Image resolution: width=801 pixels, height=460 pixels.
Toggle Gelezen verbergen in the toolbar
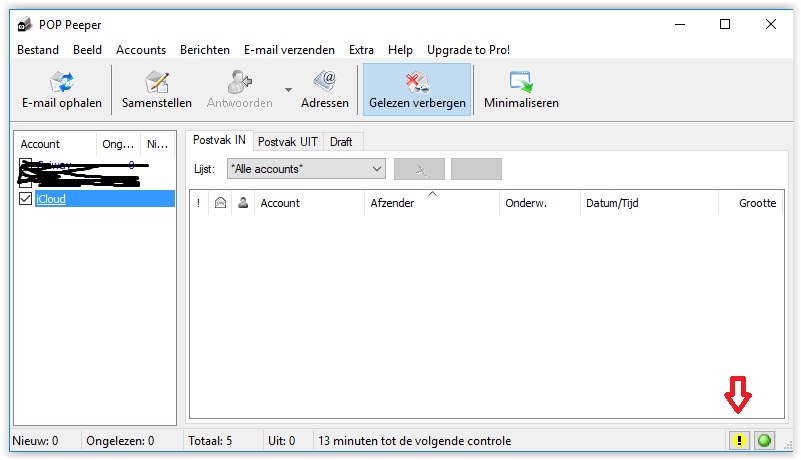[417, 89]
